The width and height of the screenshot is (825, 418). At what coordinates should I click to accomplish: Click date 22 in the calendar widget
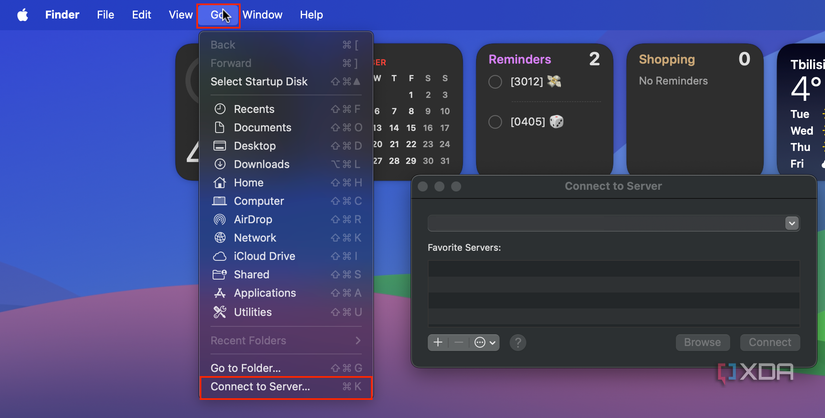pos(411,144)
